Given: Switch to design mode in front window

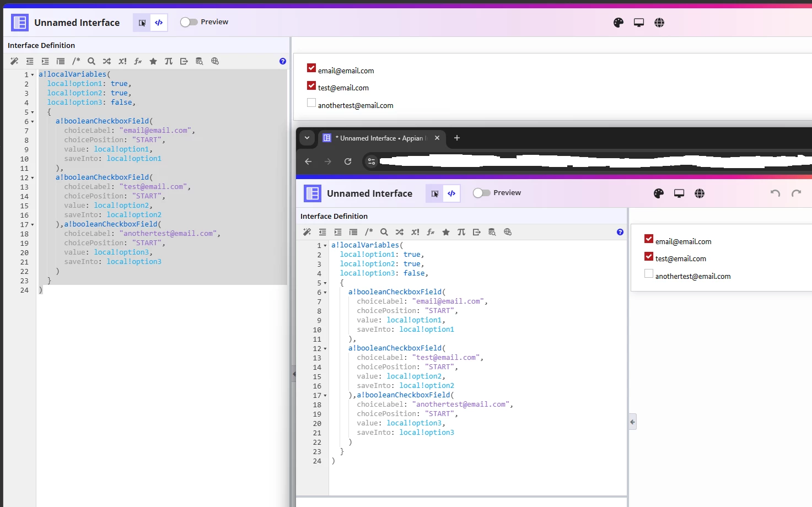Looking at the screenshot, I should click(x=434, y=193).
